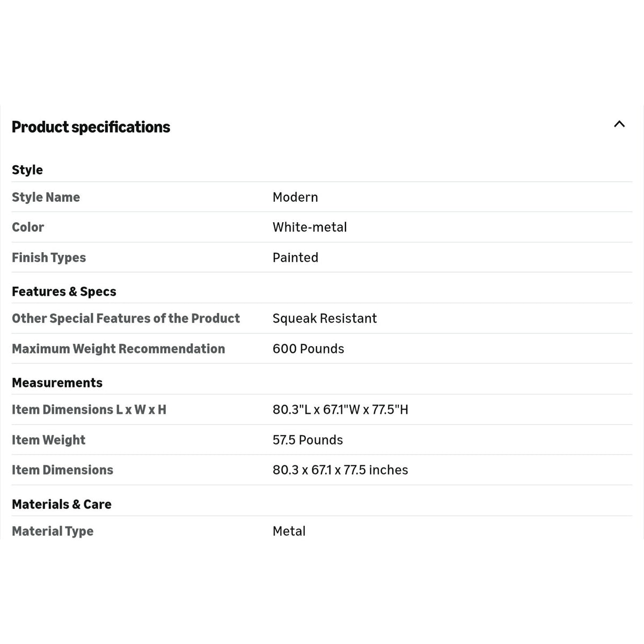Image resolution: width=644 pixels, height=644 pixels.
Task: Select the 80.3 x 67.1 x 77.5 inches value
Action: pyautogui.click(x=340, y=470)
